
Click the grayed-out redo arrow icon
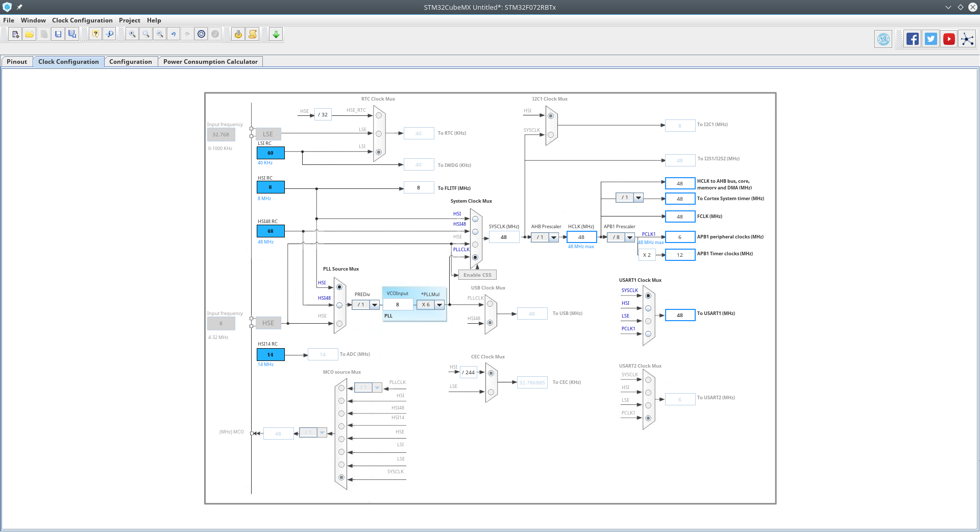[187, 34]
